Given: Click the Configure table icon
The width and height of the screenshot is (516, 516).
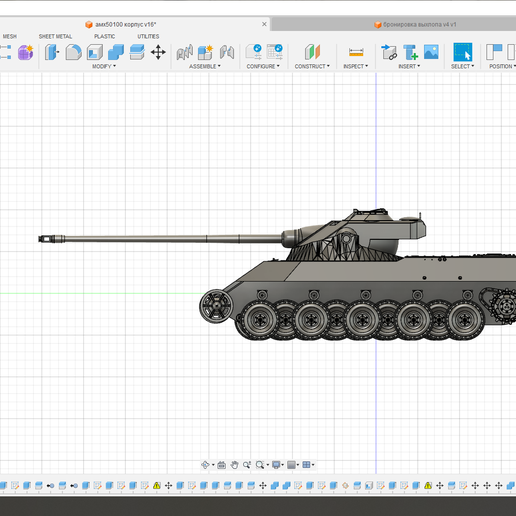Looking at the screenshot, I should (x=275, y=52).
